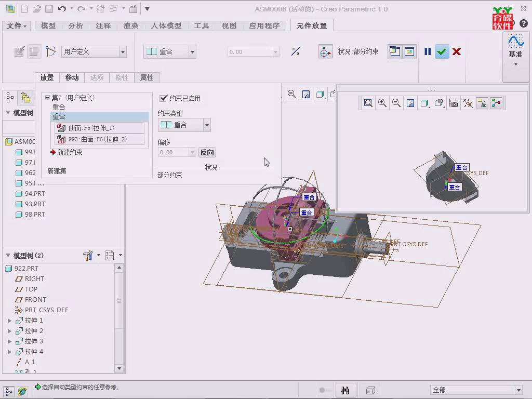Image resolution: width=532 pixels, height=399 pixels.
Task: Click display style cube in component window
Action: [x=424, y=103]
